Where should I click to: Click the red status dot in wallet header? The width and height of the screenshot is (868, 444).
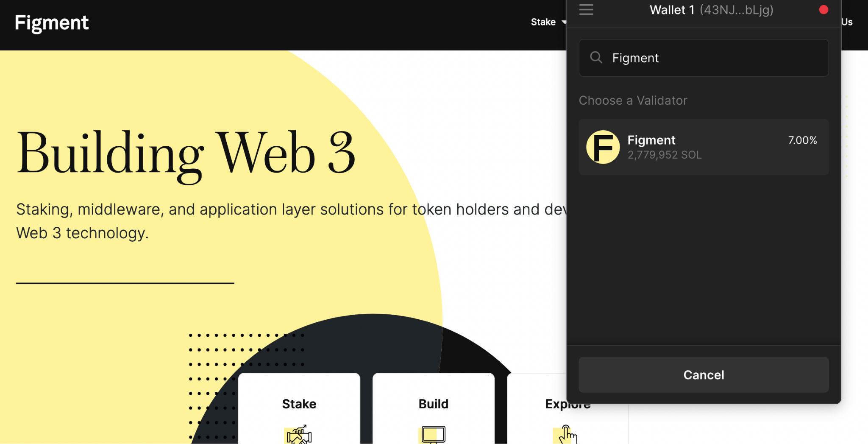click(823, 9)
